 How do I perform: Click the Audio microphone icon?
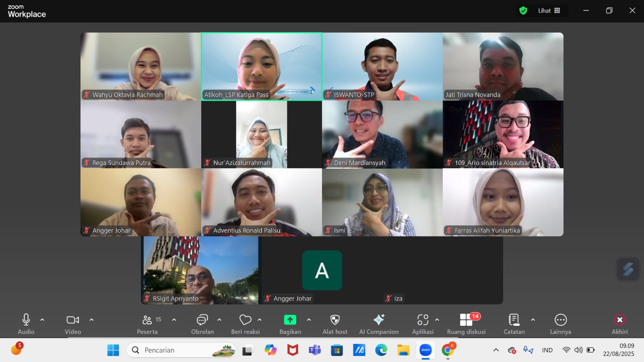tap(26, 320)
